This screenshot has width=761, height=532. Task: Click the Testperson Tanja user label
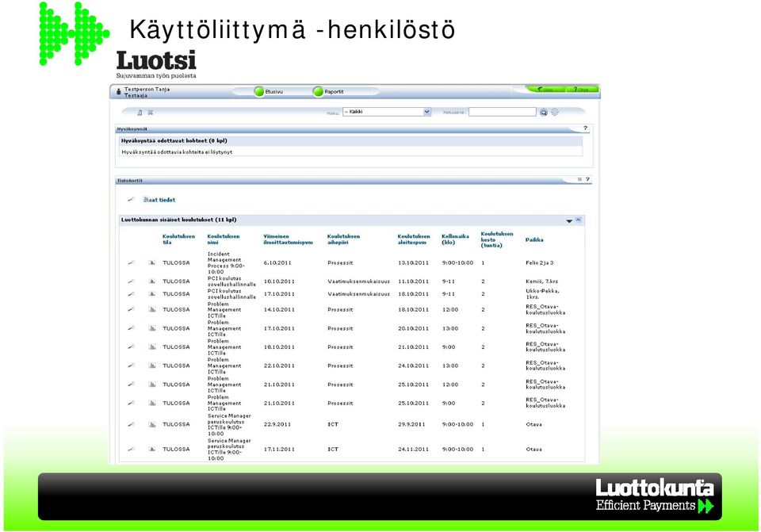tap(147, 90)
